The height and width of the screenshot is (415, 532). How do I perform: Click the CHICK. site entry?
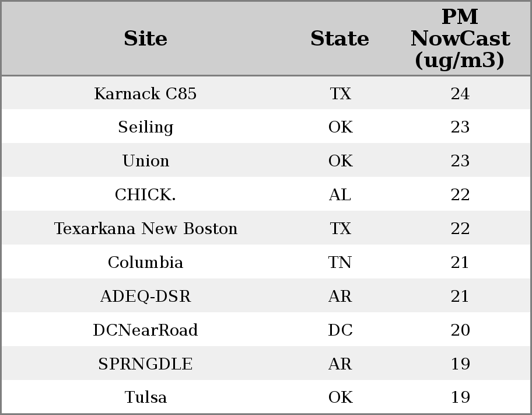pos(146,195)
